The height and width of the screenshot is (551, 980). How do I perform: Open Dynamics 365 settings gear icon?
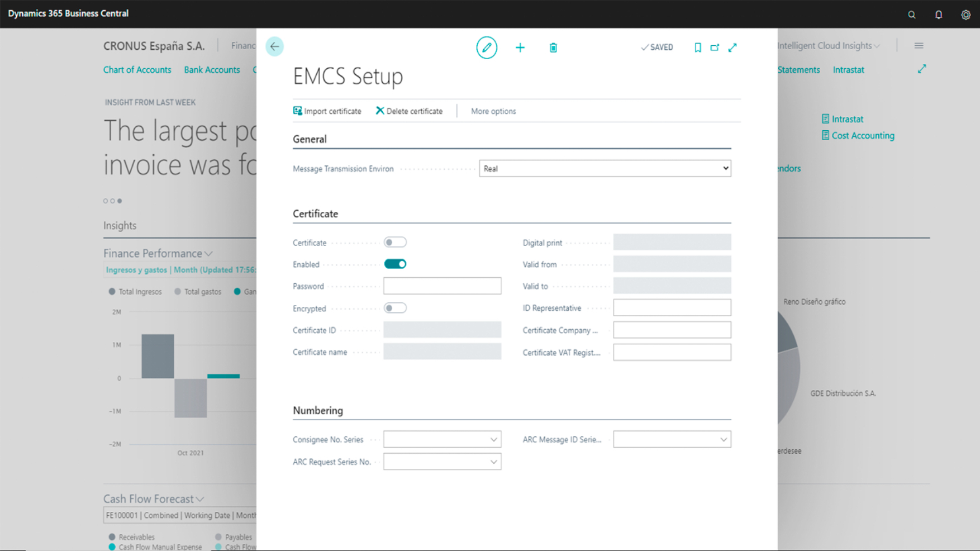click(x=965, y=15)
